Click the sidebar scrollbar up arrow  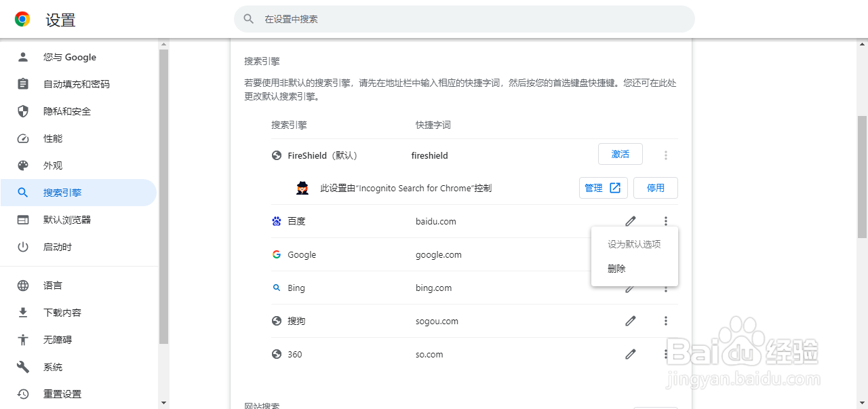point(163,45)
